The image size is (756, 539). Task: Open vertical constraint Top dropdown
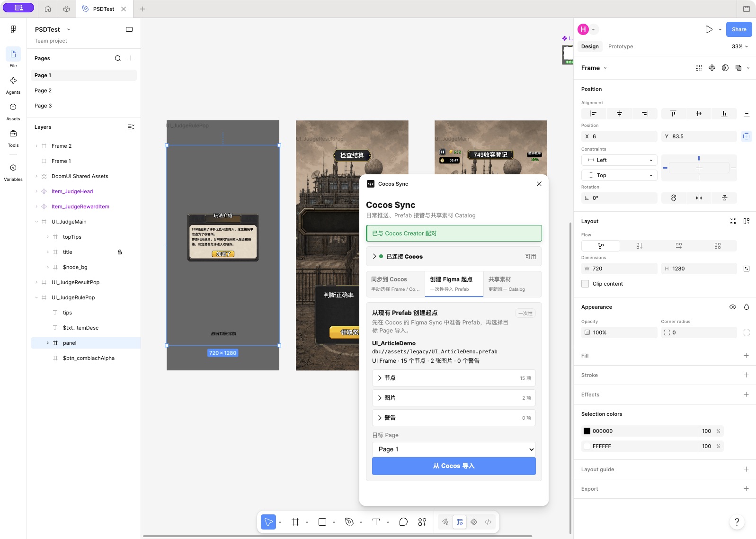[x=619, y=175]
